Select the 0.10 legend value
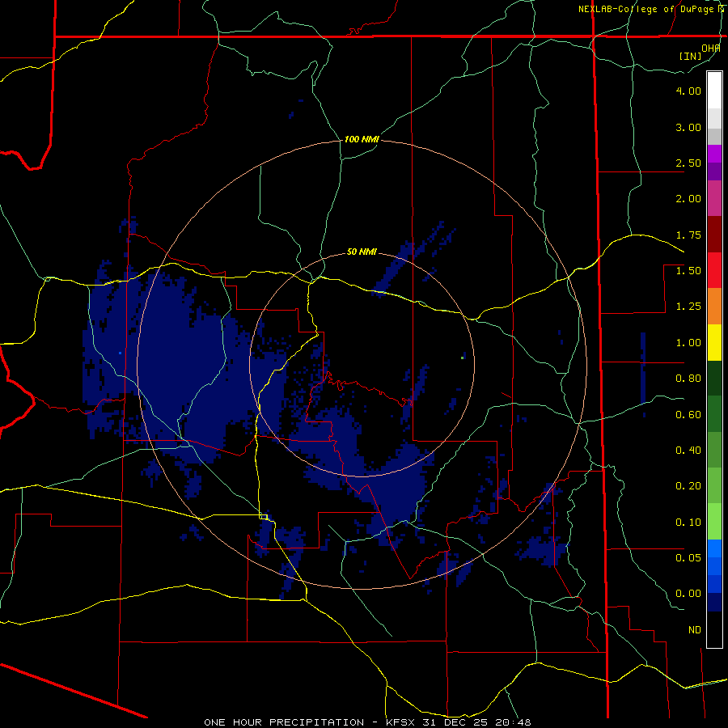728x728 pixels. point(688,523)
